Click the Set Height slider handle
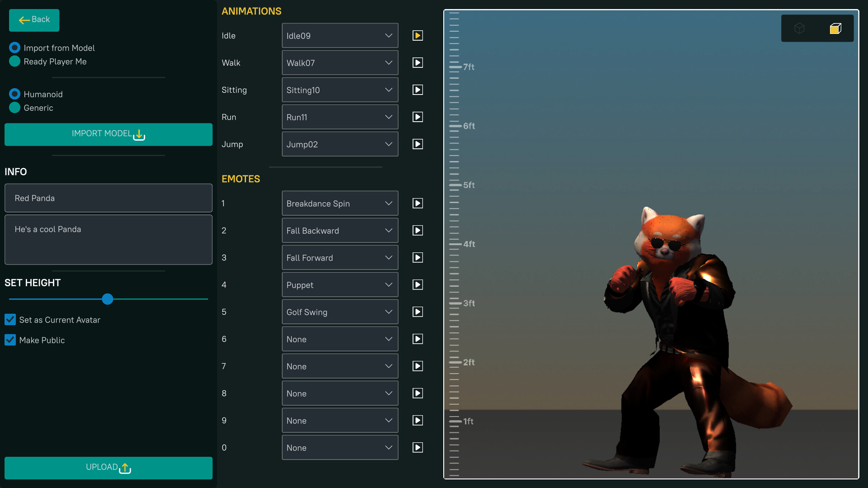 click(108, 299)
